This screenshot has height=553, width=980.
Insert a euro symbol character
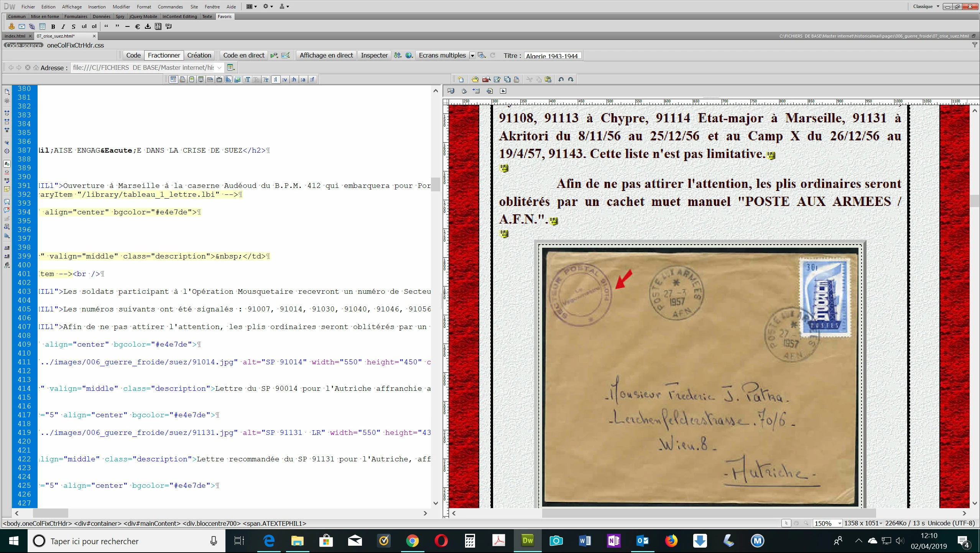(x=138, y=26)
